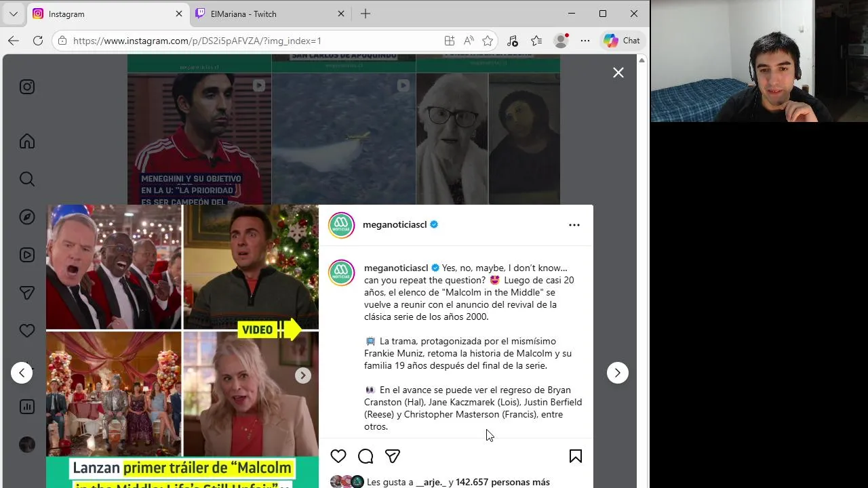This screenshot has height=488, width=868.
Task: Go to Instagram Home icon
Action: (27, 141)
